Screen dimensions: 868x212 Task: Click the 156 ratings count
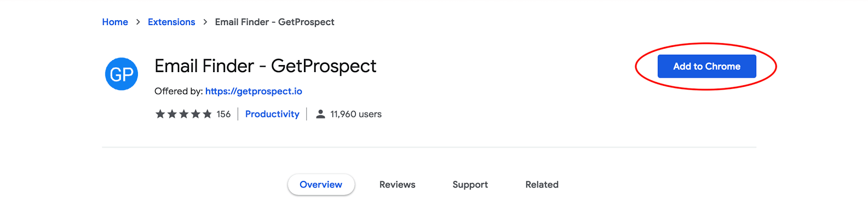[x=223, y=114]
